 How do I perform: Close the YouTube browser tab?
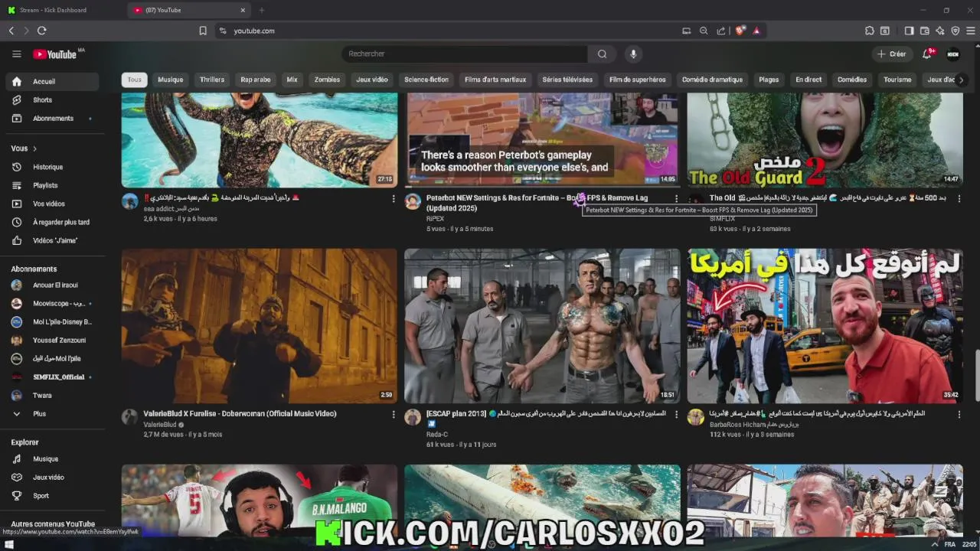coord(243,10)
